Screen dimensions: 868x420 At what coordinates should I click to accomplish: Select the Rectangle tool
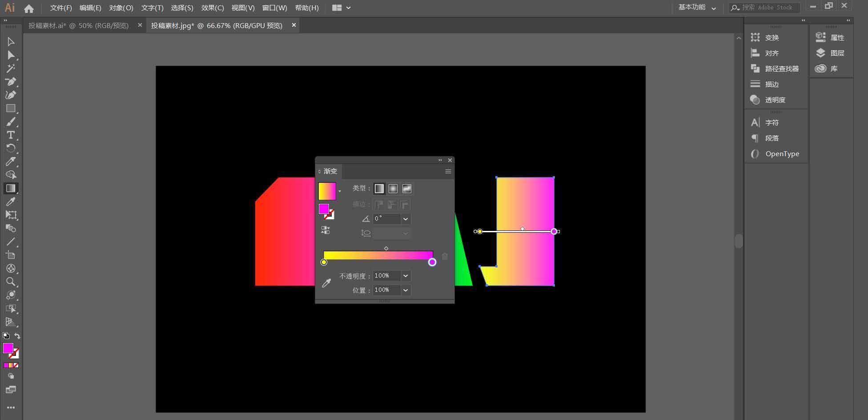pyautogui.click(x=11, y=108)
